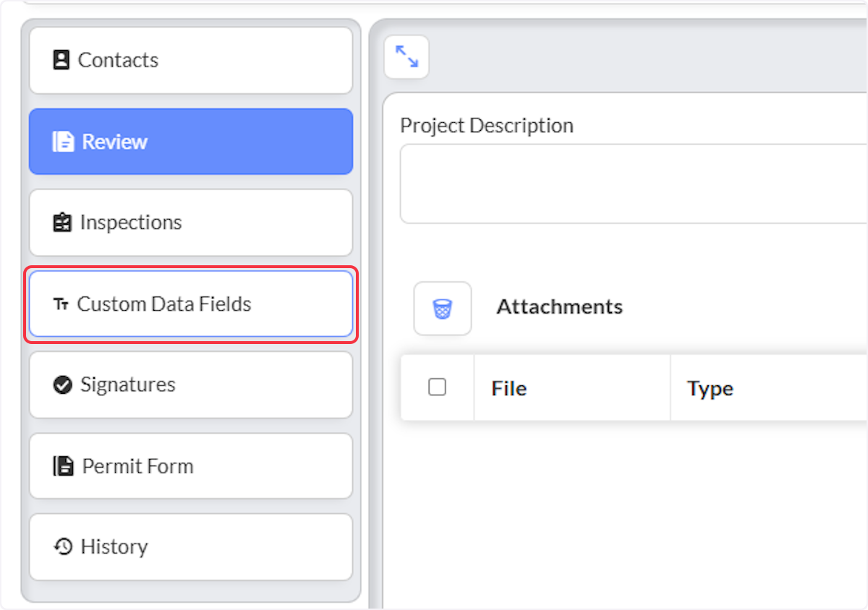Open the Signatures section
This screenshot has width=868, height=610.
pos(191,385)
